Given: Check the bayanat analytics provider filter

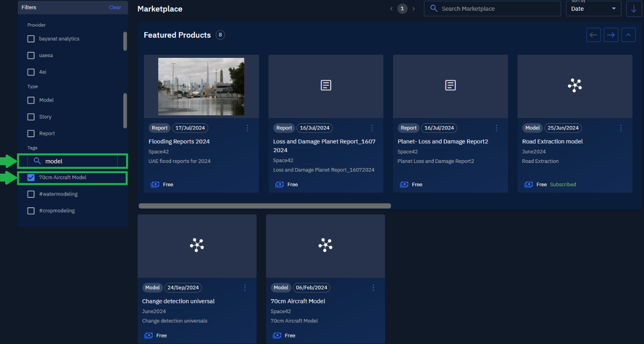Looking at the screenshot, I should click(31, 39).
